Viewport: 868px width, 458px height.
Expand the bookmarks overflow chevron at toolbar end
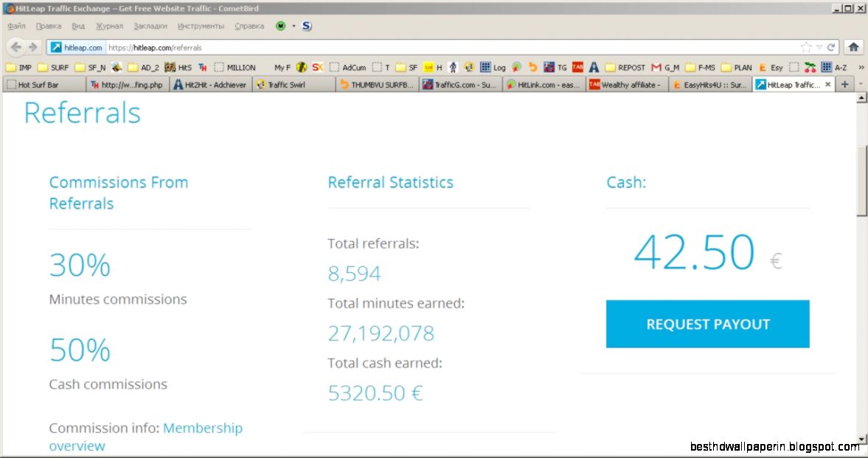(x=861, y=67)
